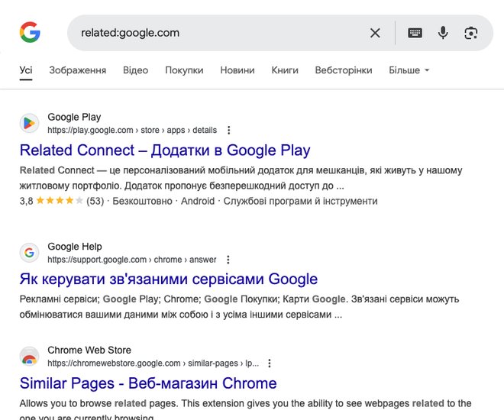504x420 pixels.
Task: Open Як керувати зв'язаними сервісами Google
Action: tap(169, 279)
